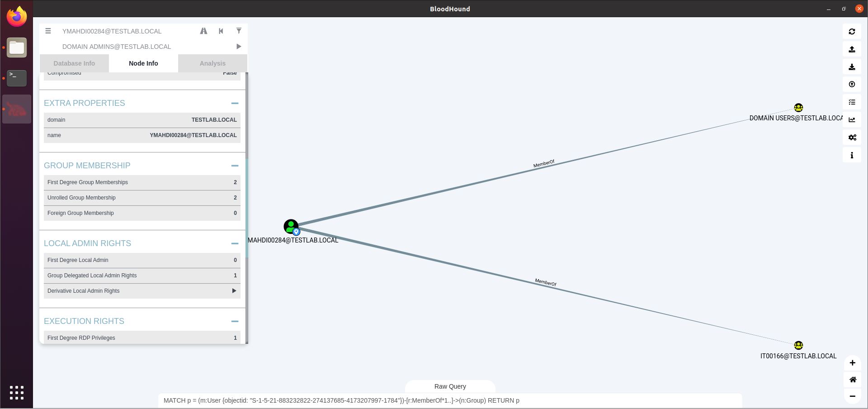868x409 pixels.
Task: Zoom out with the minus button
Action: (x=852, y=396)
